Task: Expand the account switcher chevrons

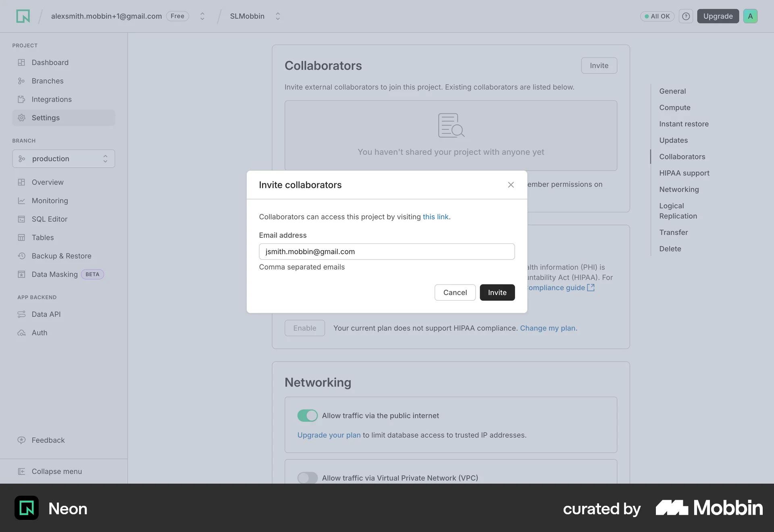Action: pyautogui.click(x=202, y=16)
